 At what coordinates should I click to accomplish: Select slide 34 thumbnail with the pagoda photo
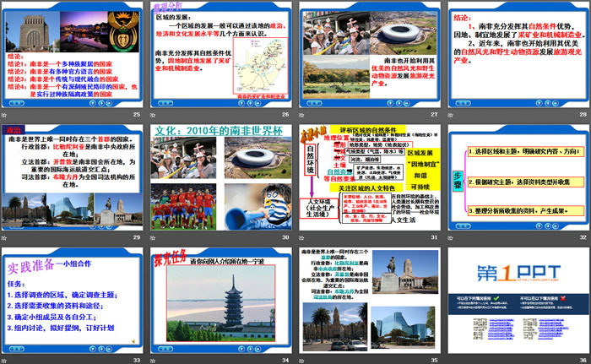221,301
